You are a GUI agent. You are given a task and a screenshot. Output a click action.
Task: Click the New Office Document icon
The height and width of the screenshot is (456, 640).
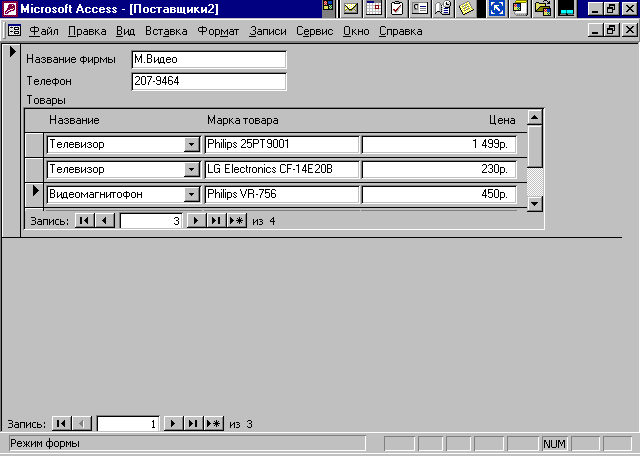520,9
